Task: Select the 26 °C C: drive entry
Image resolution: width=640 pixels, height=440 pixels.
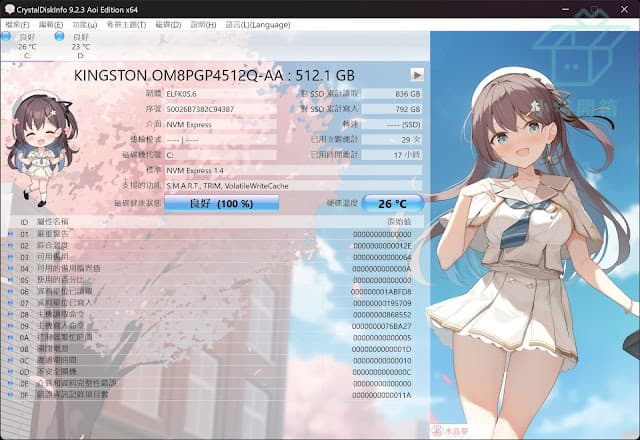Action: (x=27, y=46)
